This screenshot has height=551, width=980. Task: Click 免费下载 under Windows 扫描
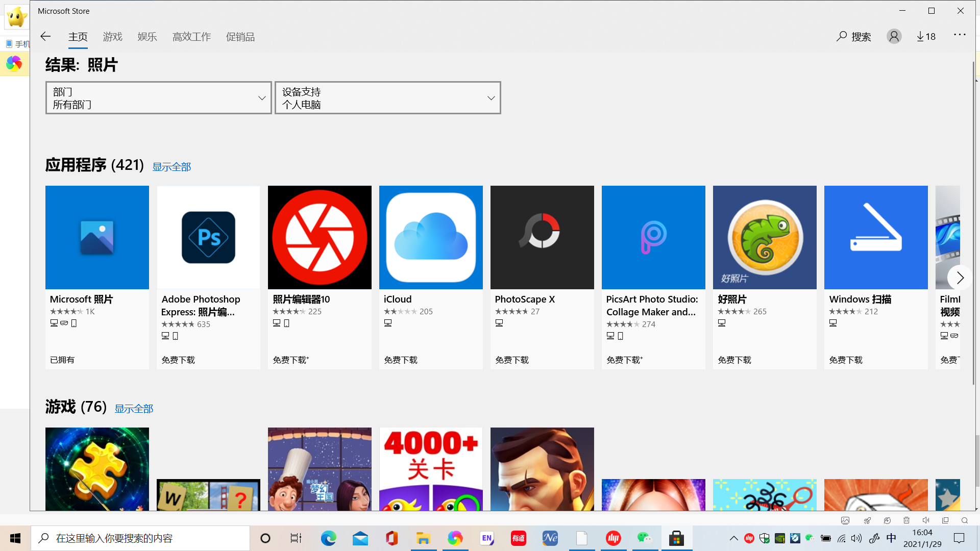tap(846, 360)
